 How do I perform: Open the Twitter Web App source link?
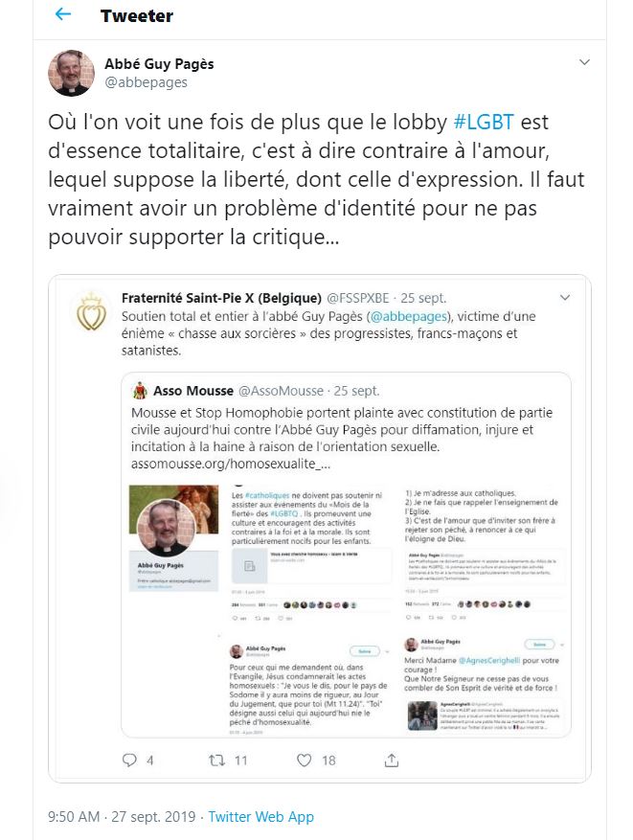coord(260,816)
